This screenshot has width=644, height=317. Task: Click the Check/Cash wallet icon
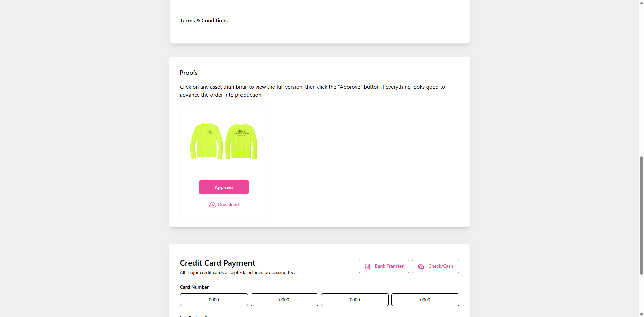421,266
